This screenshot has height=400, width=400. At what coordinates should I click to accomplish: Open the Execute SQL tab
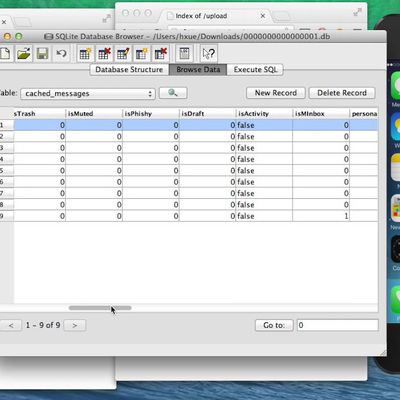click(255, 70)
